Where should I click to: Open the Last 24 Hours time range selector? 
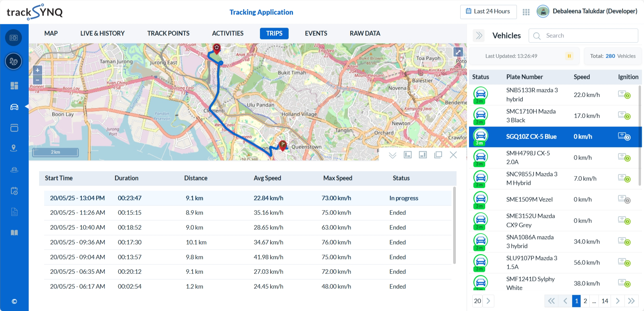pos(488,11)
